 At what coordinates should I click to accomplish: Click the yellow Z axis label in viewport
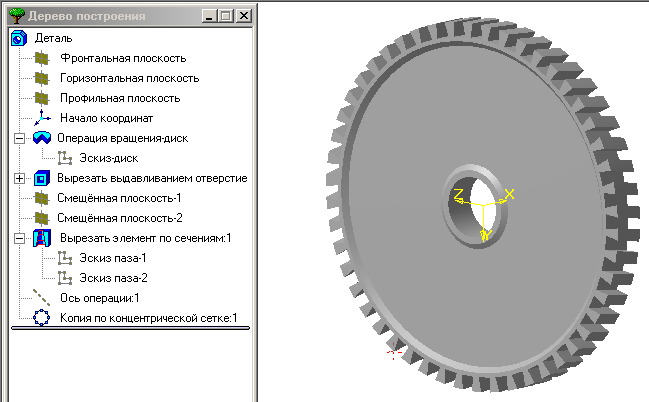point(459,195)
